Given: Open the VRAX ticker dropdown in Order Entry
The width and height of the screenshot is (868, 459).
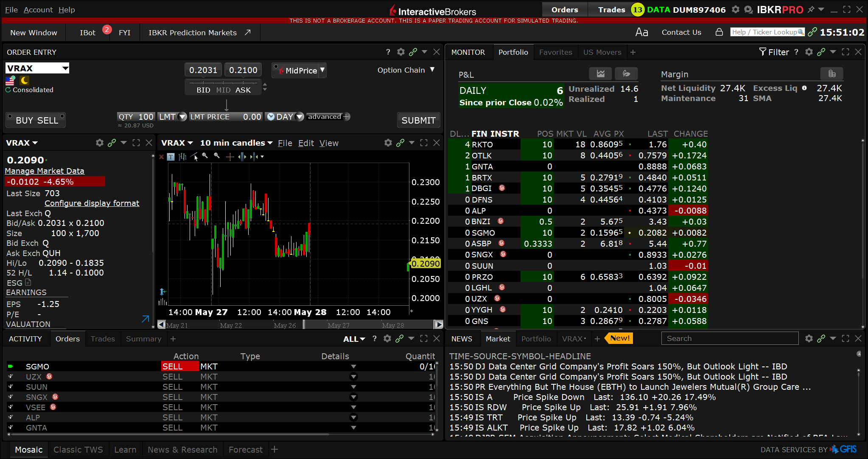Looking at the screenshot, I should click(65, 68).
